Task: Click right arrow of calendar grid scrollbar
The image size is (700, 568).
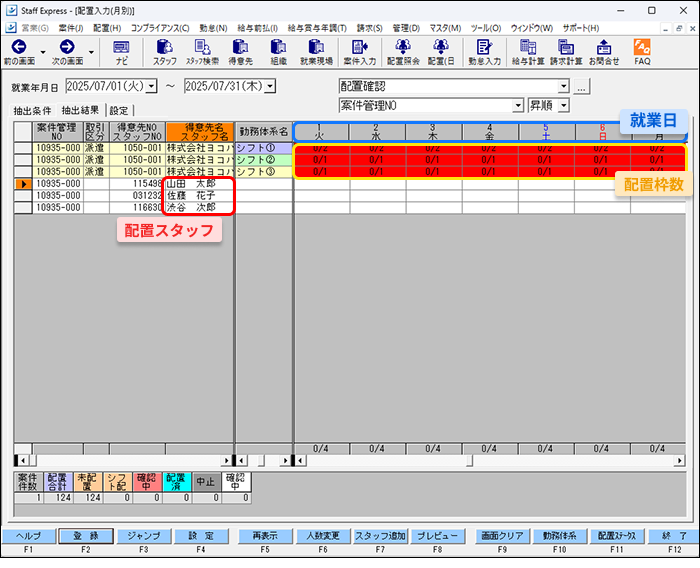Action: 680,460
